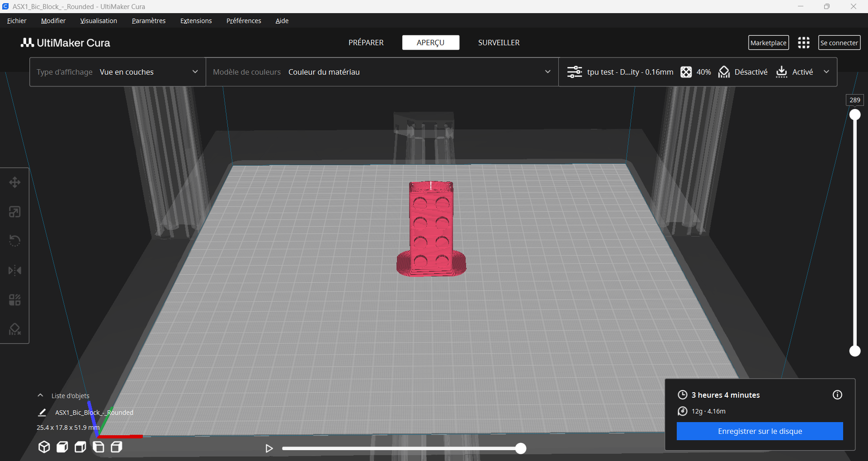Select the Scale tool in left toolbar
This screenshot has height=461, width=868.
point(15,212)
